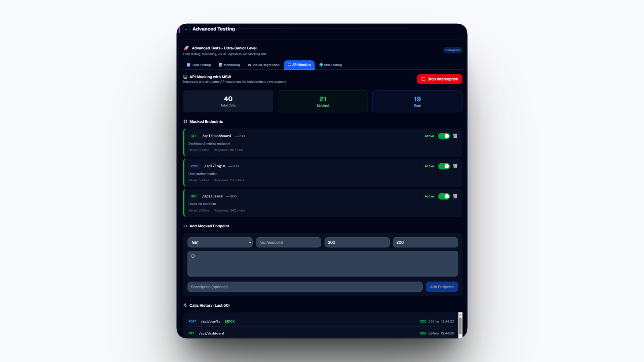644x362 pixels.
Task: Switch to the Load Testing tab
Action: click(x=199, y=65)
